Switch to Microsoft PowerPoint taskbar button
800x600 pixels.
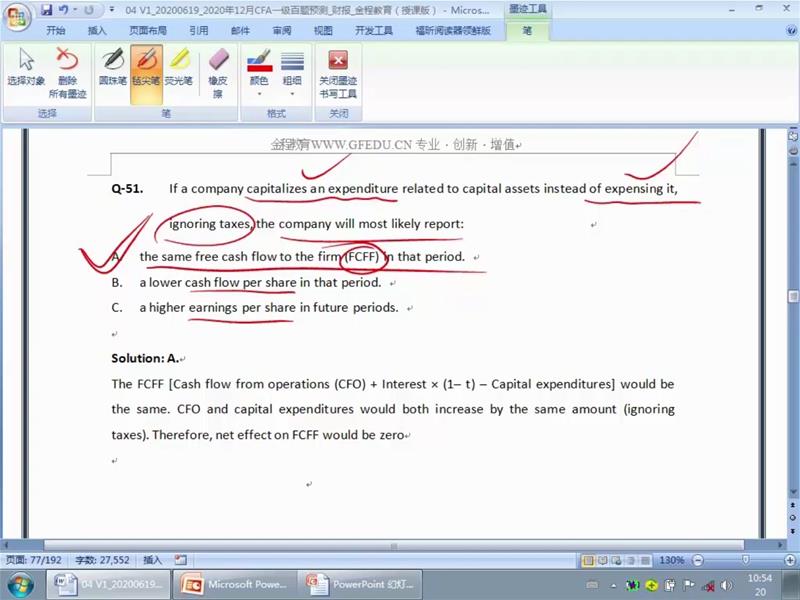234,585
